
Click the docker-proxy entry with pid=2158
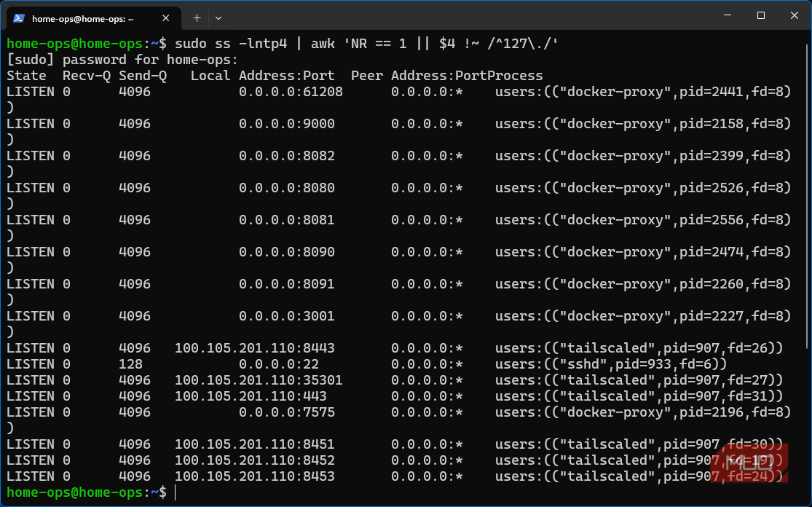pos(643,124)
